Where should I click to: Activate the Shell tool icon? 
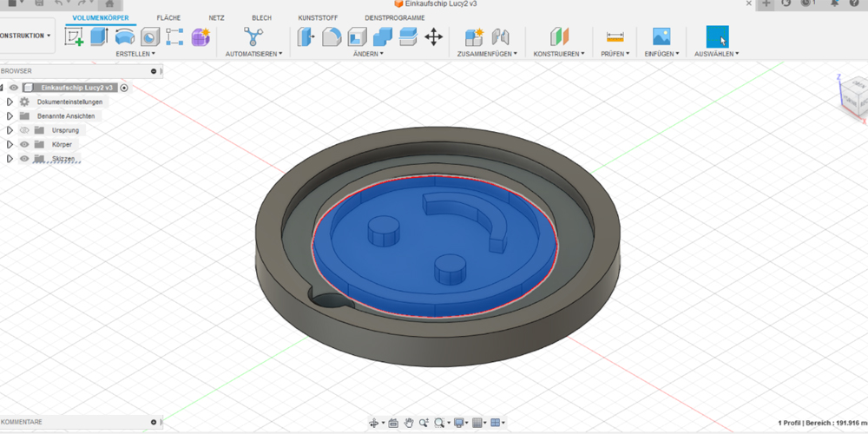(x=357, y=36)
